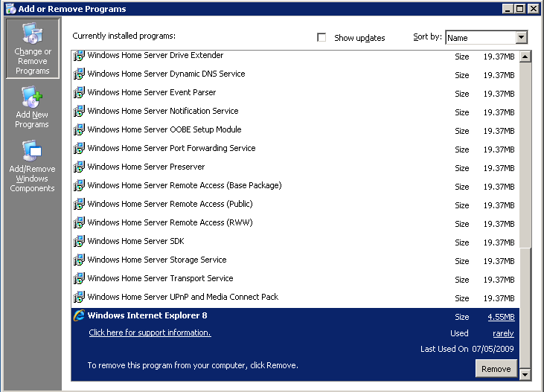Image resolution: width=544 pixels, height=392 pixels.
Task: Open Change or Remove Programs panel
Action: tap(33, 48)
